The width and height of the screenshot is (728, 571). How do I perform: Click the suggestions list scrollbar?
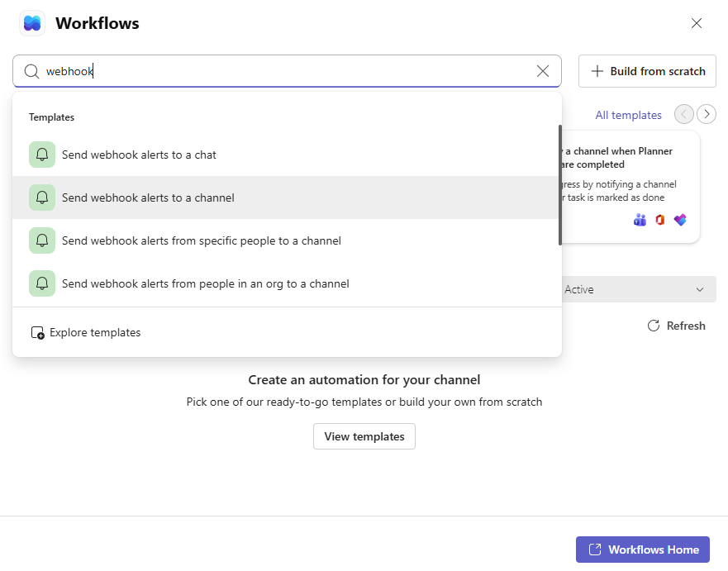coord(560,185)
